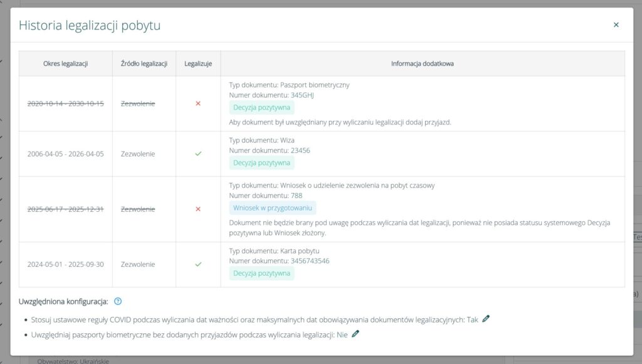Click green checkmark in Karta pobytu row

[198, 264]
